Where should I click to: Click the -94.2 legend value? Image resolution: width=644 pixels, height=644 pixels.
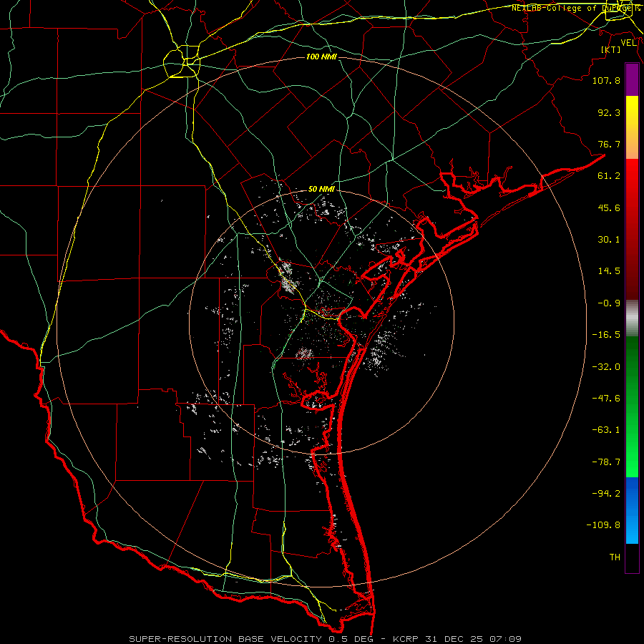(x=606, y=494)
